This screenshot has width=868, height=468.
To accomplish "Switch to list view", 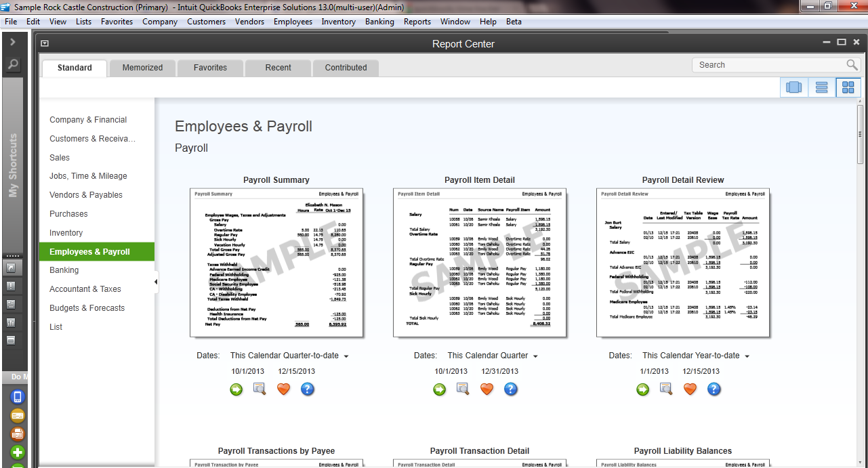I will point(822,87).
